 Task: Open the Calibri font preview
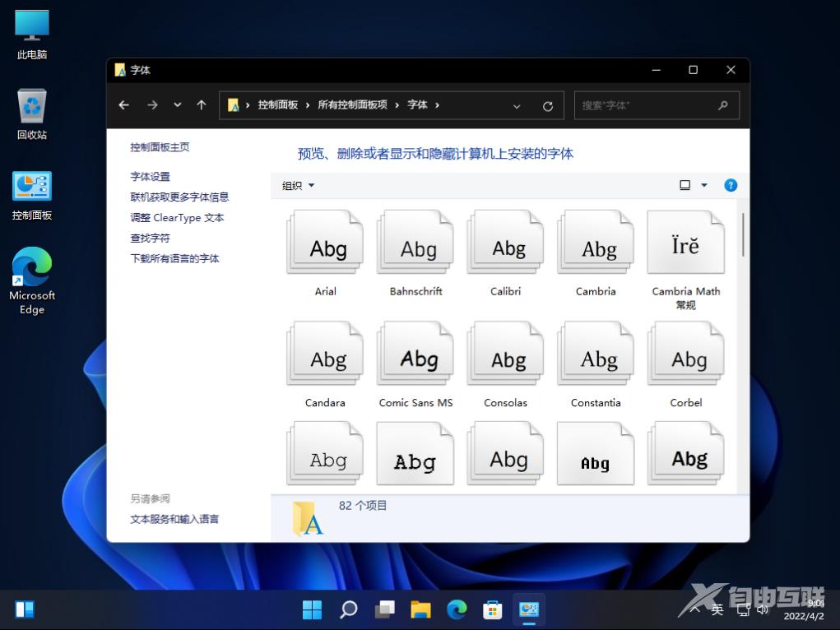pyautogui.click(x=505, y=242)
